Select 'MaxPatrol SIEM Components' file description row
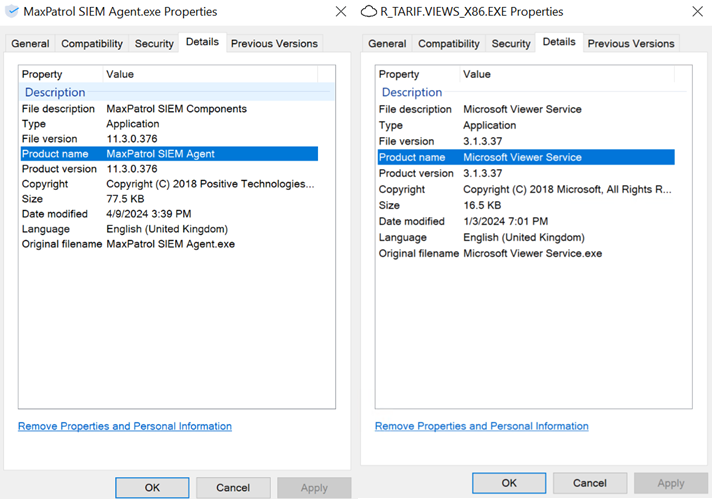The image size is (712, 499). click(x=169, y=109)
